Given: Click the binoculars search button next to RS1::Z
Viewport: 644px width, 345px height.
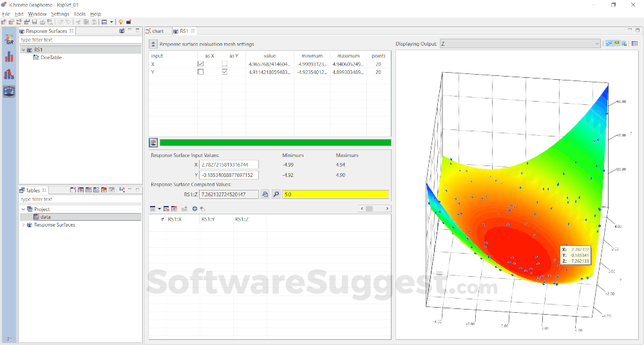Looking at the screenshot, I should 265,194.
